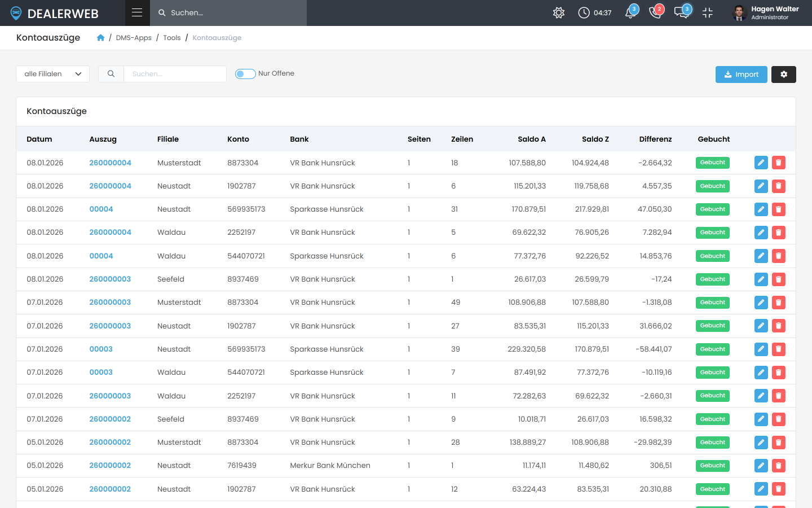
Task: Open the notifications bell
Action: click(x=631, y=12)
